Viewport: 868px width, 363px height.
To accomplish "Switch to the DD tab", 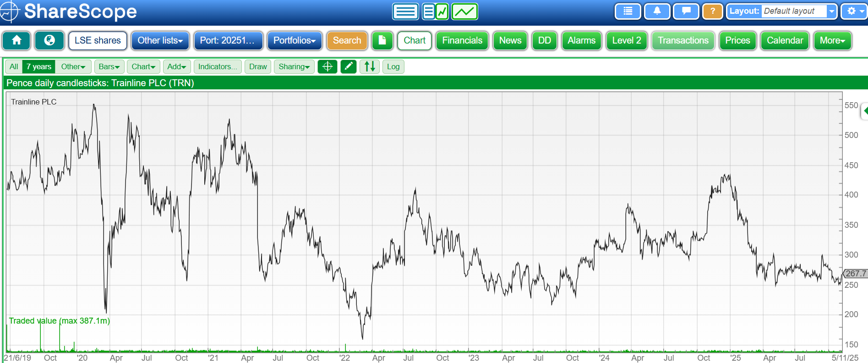I will point(544,40).
